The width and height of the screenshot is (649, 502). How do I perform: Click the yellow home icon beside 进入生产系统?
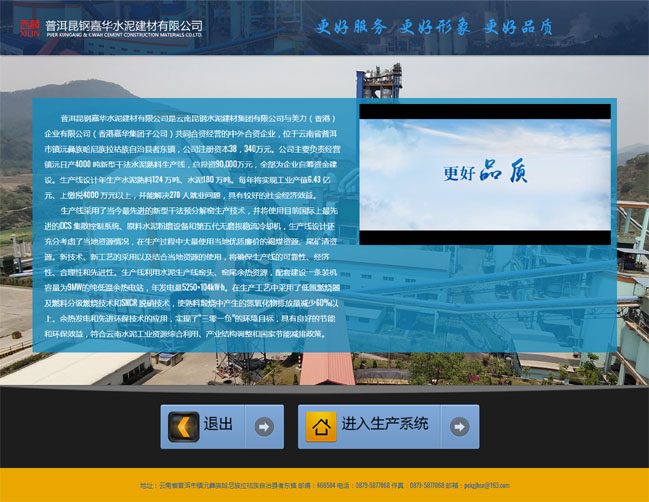[321, 427]
